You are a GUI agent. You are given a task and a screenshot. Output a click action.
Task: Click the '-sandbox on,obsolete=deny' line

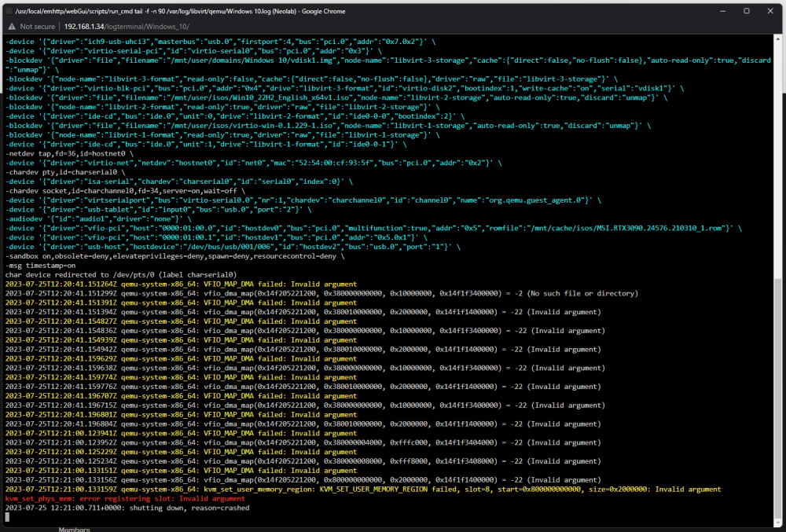175,256
